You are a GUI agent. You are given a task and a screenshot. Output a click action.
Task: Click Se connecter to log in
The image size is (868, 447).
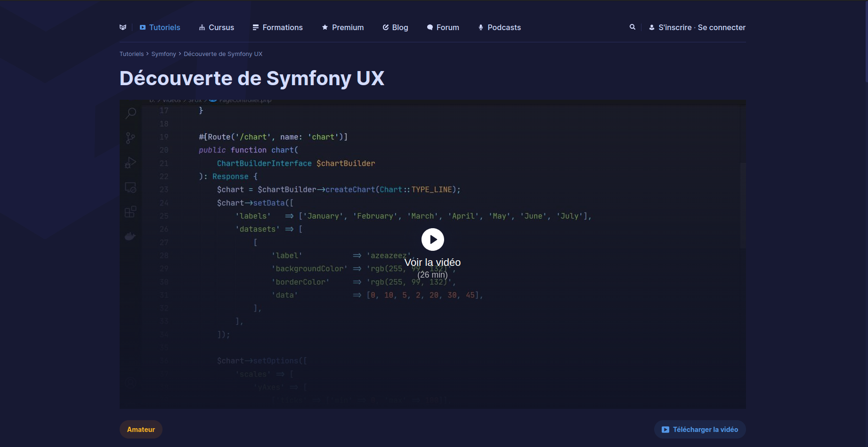tap(722, 27)
